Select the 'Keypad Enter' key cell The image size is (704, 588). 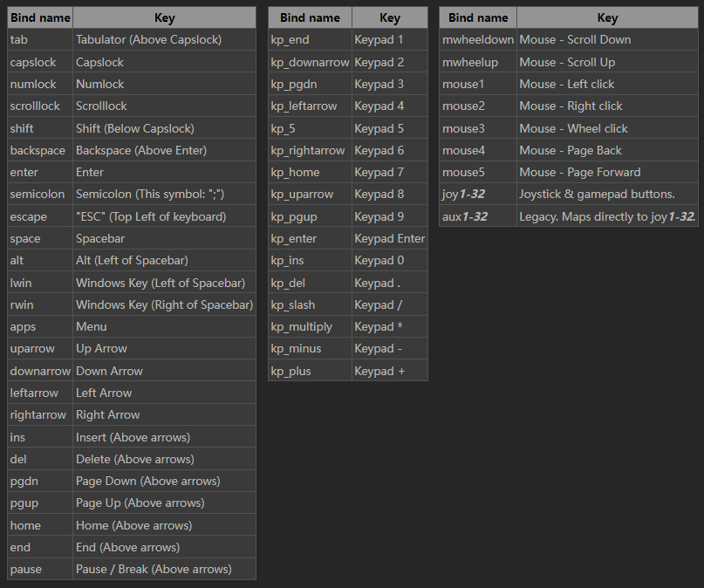click(389, 238)
